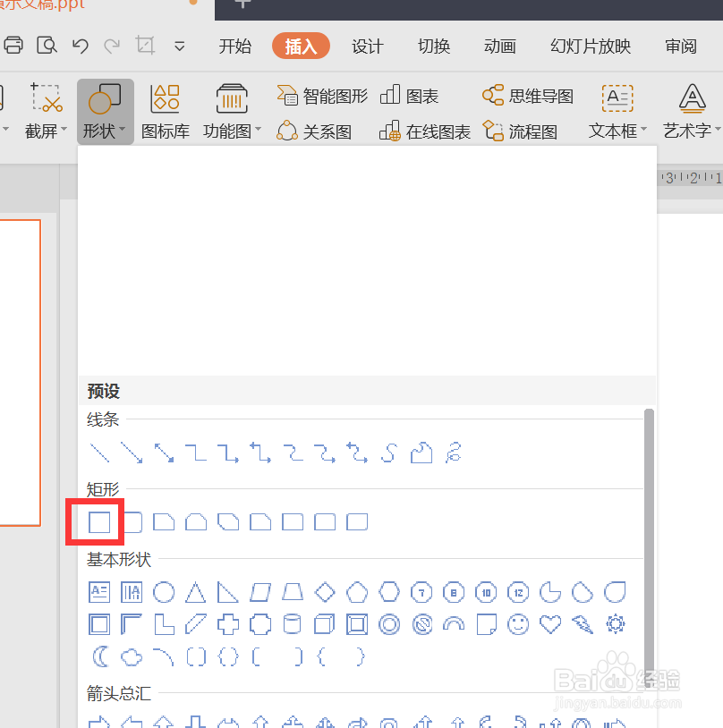This screenshot has height=728, width=723.
Task: Select the hexagon shape
Action: [x=389, y=592]
